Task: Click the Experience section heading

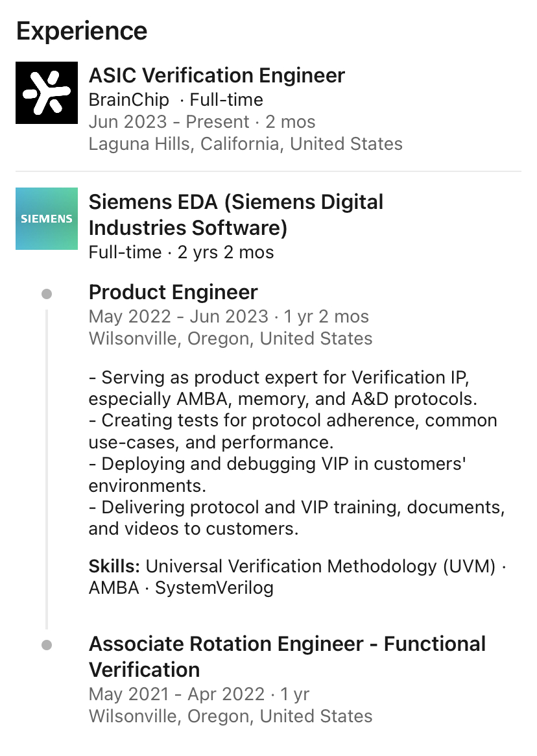Action: [82, 31]
